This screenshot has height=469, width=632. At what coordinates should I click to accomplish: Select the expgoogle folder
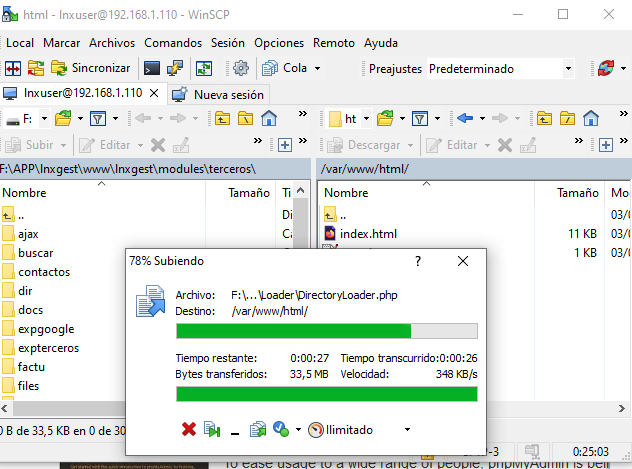46,329
